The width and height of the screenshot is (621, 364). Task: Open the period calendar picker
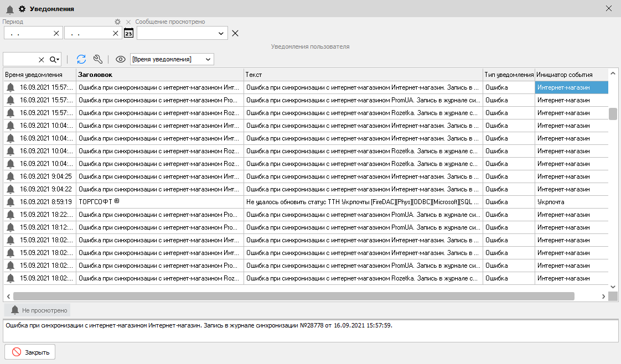[x=128, y=33]
